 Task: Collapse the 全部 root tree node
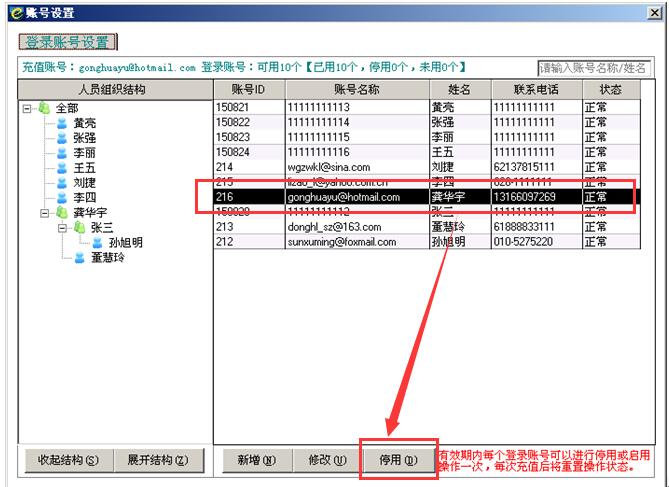[27, 108]
